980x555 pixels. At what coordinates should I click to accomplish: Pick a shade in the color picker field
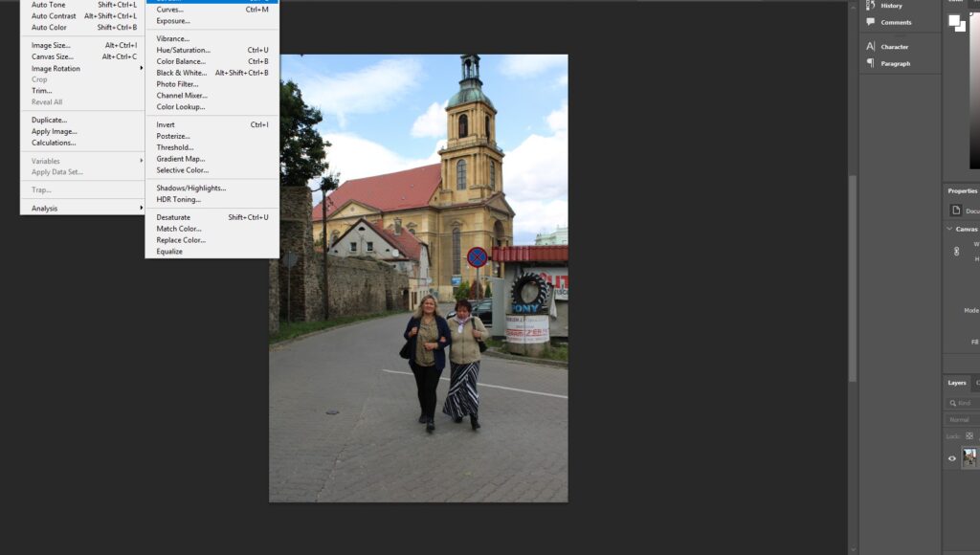(974, 91)
